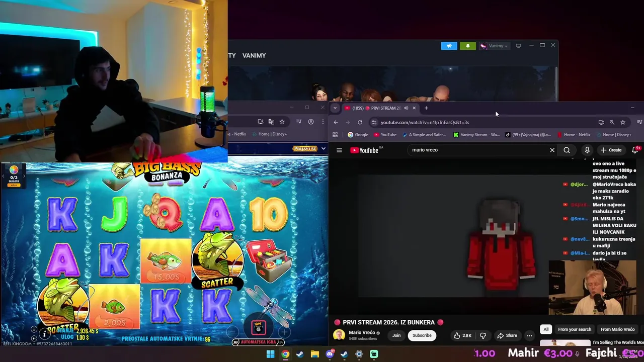
Task: Open the YouTube hamburger guide menu
Action: (x=339, y=150)
